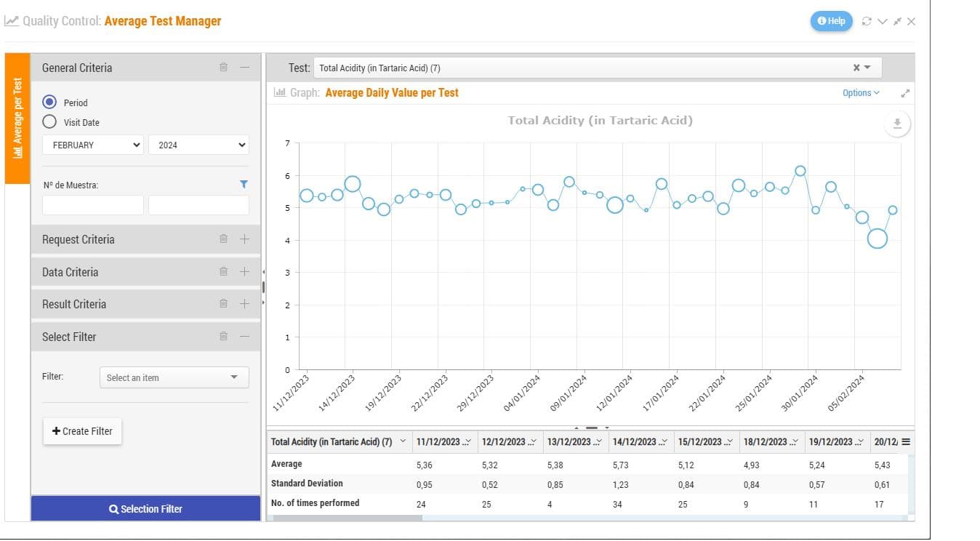Click the Standard Deviation value 0,95 cell
The height and width of the screenshot is (541, 980).
(424, 484)
